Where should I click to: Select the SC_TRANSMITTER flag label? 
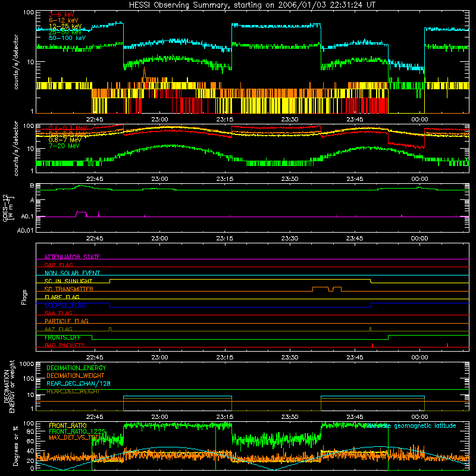69,289
